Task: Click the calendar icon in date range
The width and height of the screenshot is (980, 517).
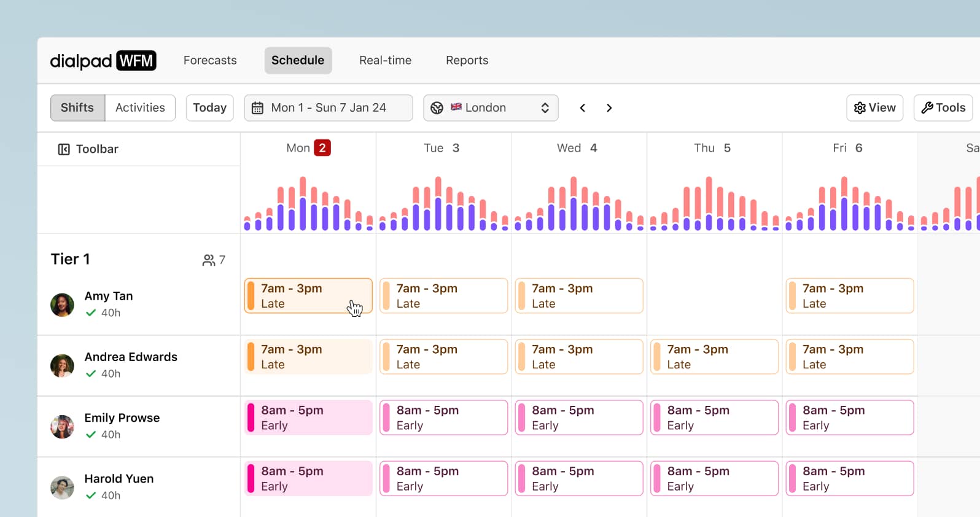Action: pos(258,108)
